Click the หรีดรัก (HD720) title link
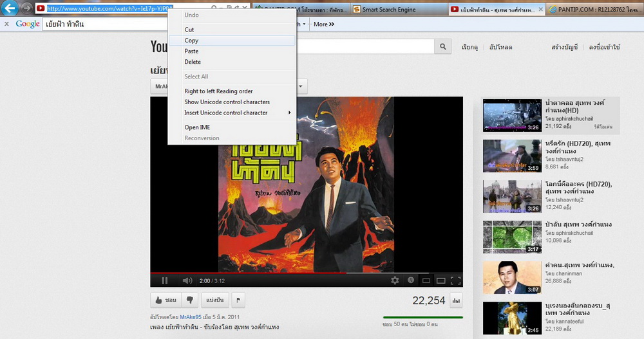 tap(578, 147)
